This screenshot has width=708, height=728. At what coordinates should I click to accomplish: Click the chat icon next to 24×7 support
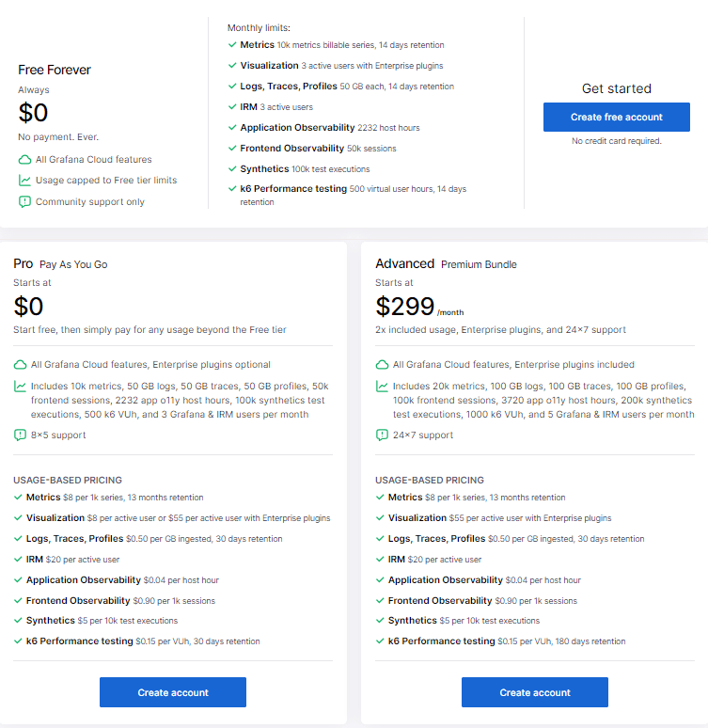[x=382, y=435]
